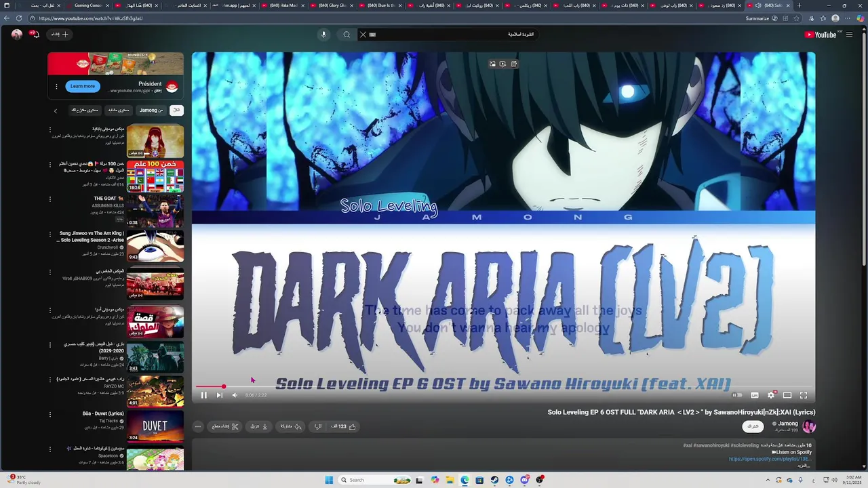
Task: Seek using the red video progress bar
Action: (x=504, y=386)
